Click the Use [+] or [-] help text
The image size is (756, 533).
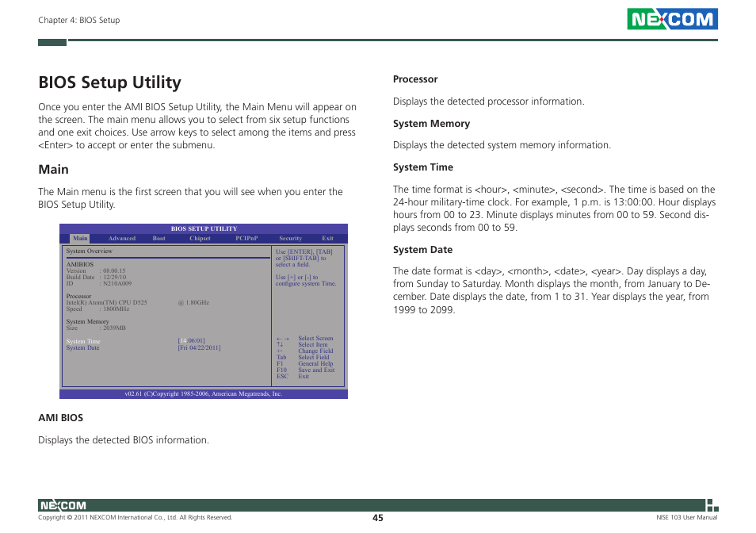pos(306,280)
